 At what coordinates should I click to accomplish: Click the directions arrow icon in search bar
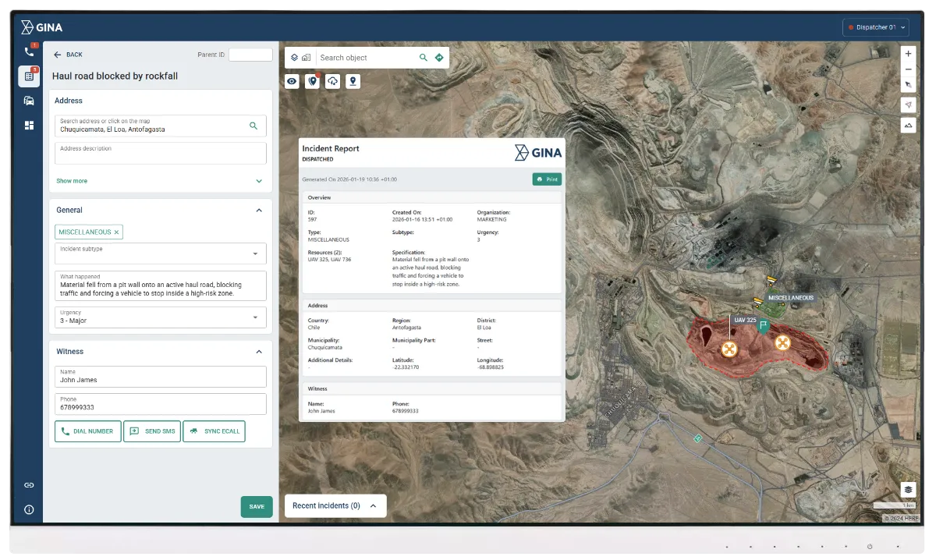pos(439,58)
